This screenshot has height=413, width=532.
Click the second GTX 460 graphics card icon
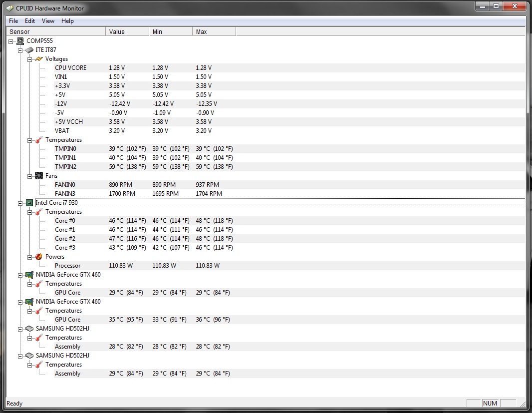click(29, 302)
